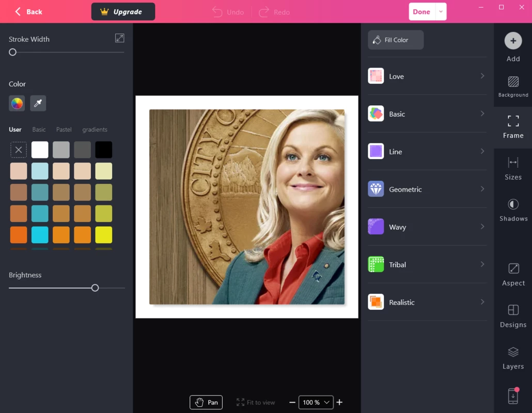
Task: Click Fit to view
Action: point(256,403)
